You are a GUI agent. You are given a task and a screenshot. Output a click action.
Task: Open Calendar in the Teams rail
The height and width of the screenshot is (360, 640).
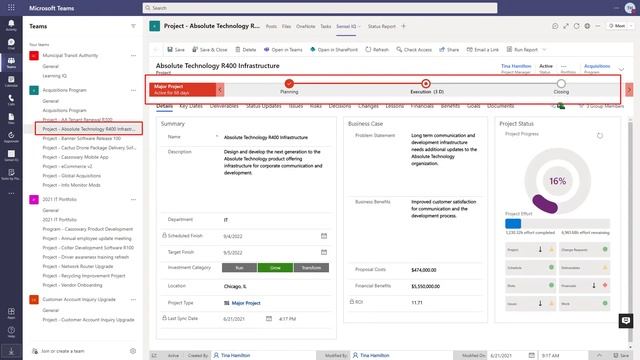pyautogui.click(x=11, y=81)
